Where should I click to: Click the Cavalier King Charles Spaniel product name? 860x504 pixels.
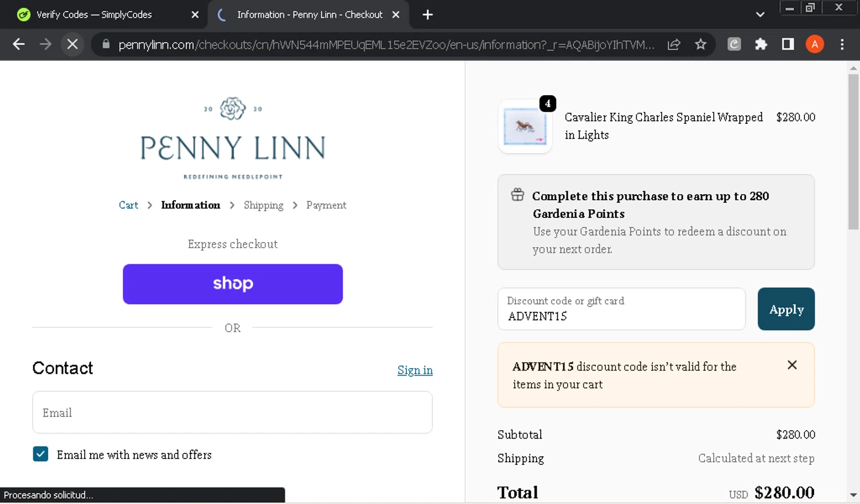point(663,126)
